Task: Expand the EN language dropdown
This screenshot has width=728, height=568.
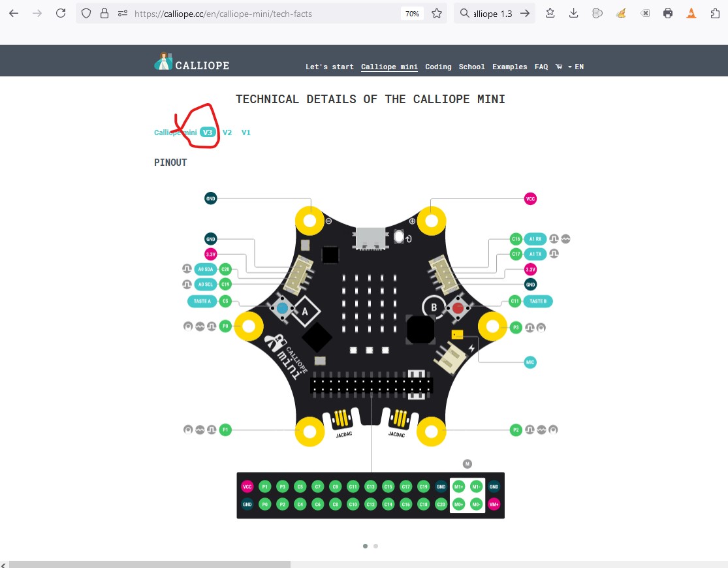Action: coord(576,67)
